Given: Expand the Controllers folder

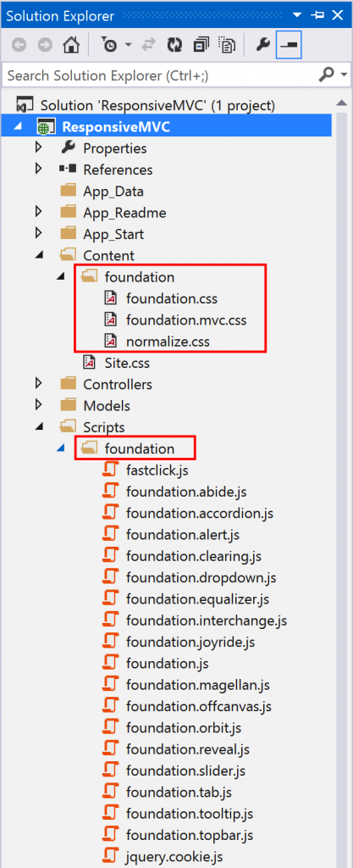Looking at the screenshot, I should pos(38,384).
